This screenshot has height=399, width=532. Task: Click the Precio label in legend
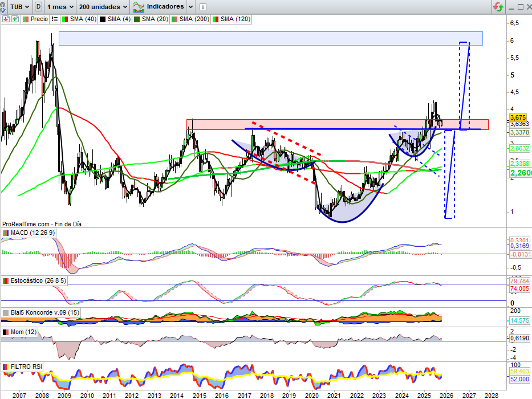pyautogui.click(x=39, y=19)
